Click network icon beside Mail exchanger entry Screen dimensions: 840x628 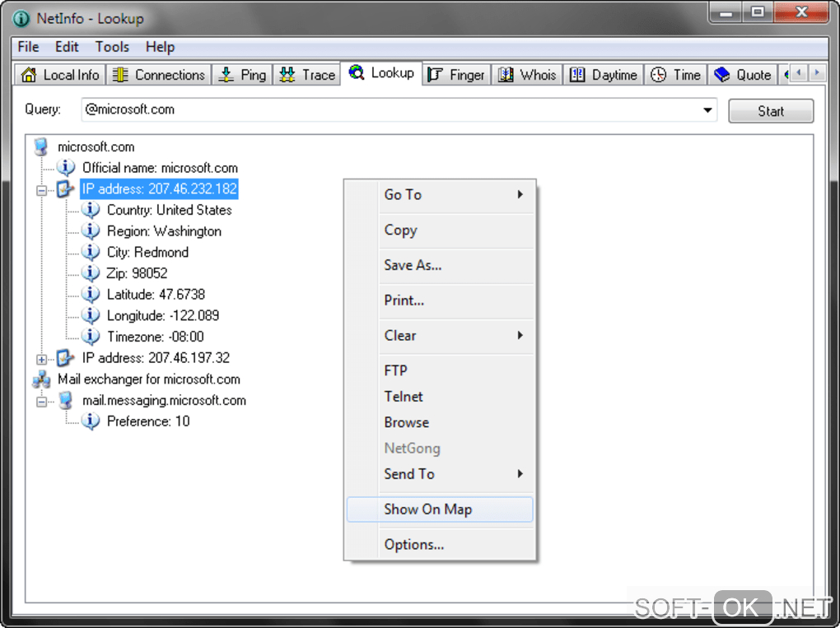coord(41,379)
